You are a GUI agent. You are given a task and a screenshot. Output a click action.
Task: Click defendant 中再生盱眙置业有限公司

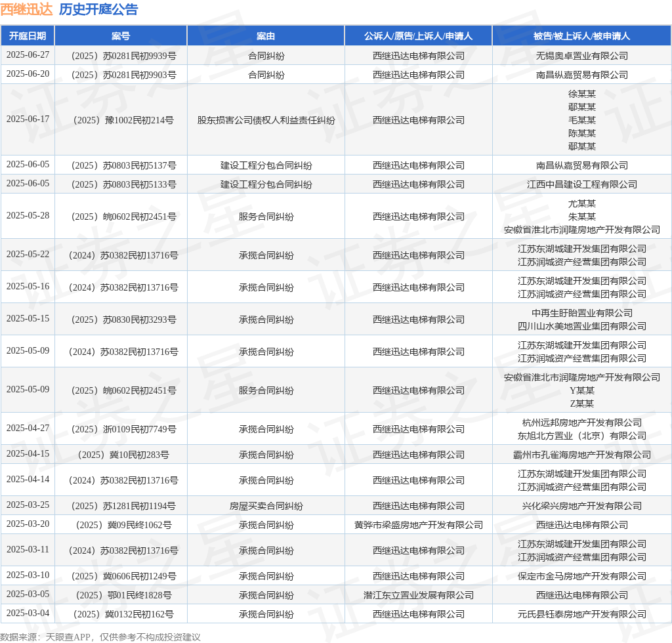click(581, 313)
